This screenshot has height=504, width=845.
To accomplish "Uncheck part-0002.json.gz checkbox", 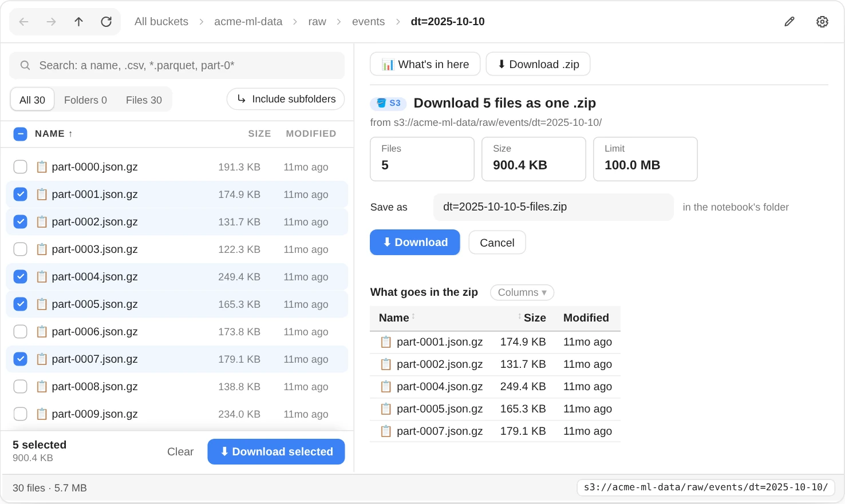I will (20, 222).
